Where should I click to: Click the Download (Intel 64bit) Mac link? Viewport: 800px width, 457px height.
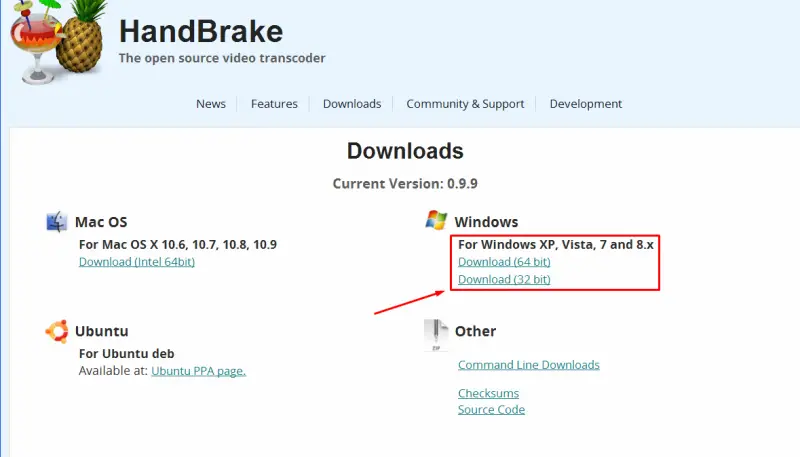(x=137, y=262)
